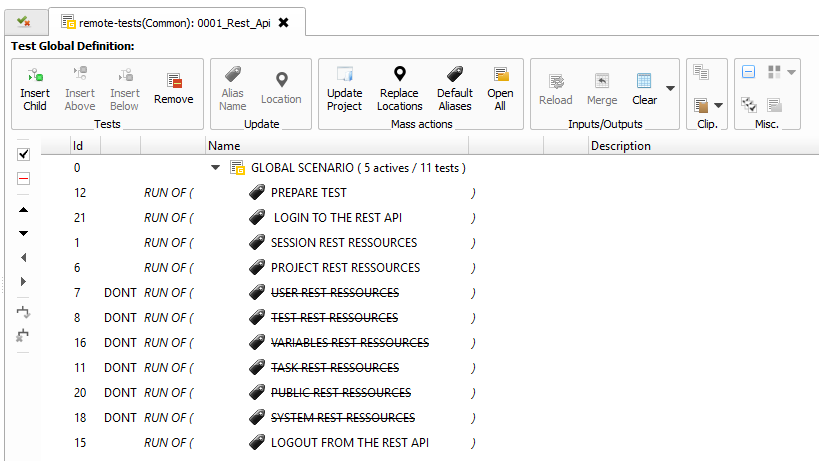
Task: Click RUN OF label on row id 12
Action: (169, 193)
